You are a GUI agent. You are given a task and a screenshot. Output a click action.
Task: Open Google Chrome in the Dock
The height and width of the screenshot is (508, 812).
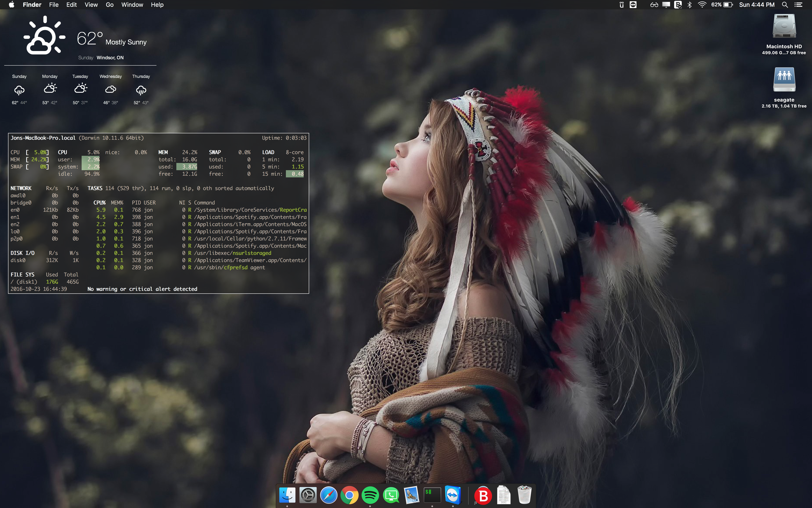click(349, 495)
